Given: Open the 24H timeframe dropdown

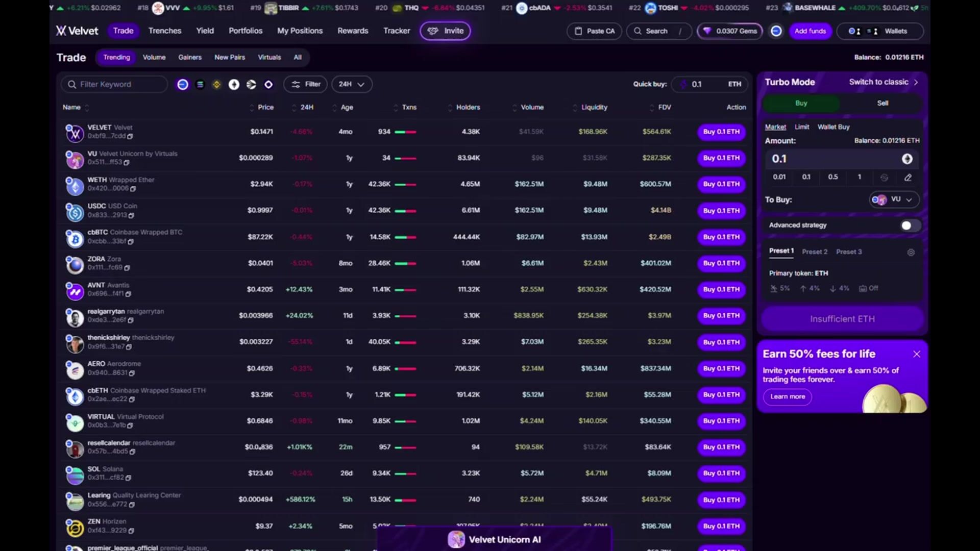Looking at the screenshot, I should point(352,84).
